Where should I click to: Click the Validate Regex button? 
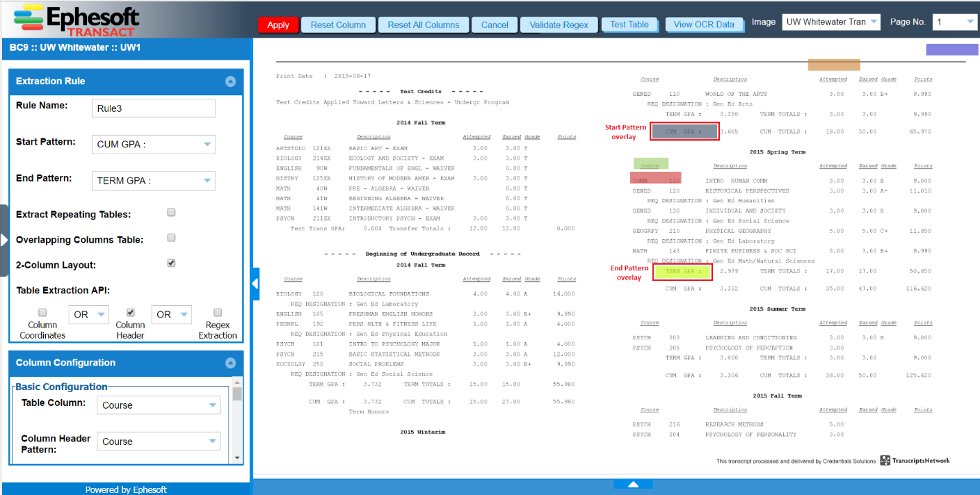[x=559, y=25]
